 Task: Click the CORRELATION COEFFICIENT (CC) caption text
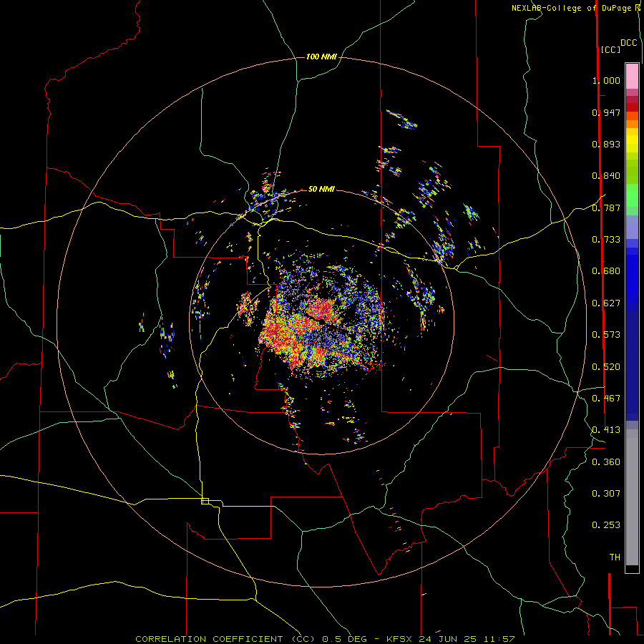click(225, 639)
